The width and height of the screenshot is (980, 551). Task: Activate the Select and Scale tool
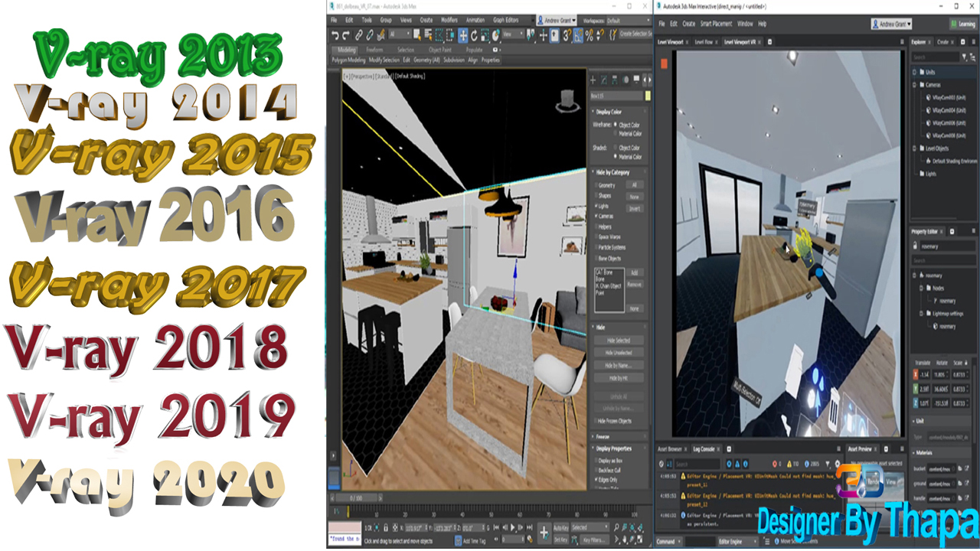pyautogui.click(x=484, y=35)
